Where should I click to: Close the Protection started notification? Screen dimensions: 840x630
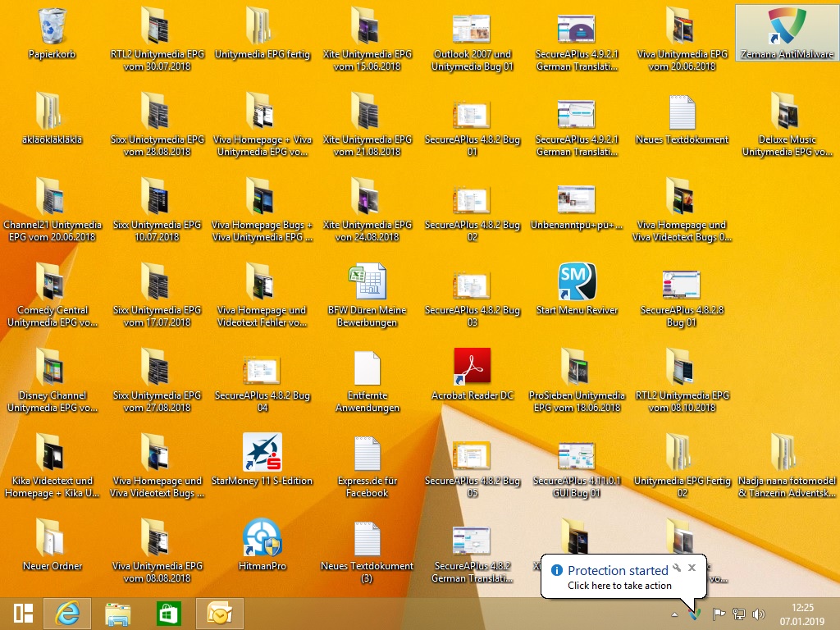click(692, 568)
